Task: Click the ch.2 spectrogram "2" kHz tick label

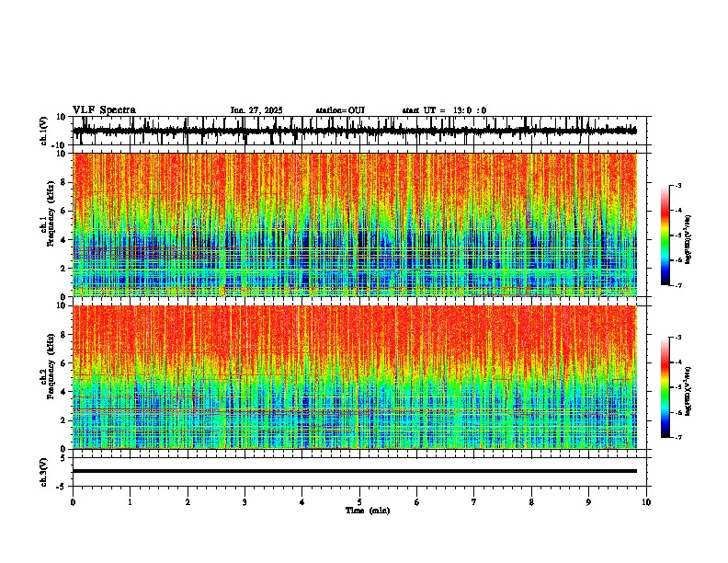Action: pos(63,420)
